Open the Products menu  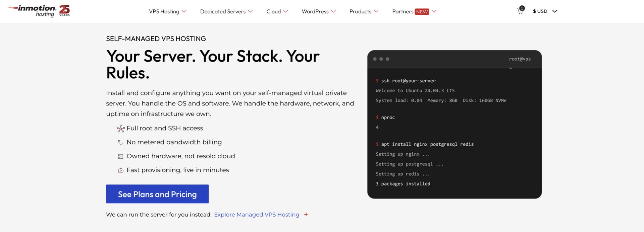360,11
